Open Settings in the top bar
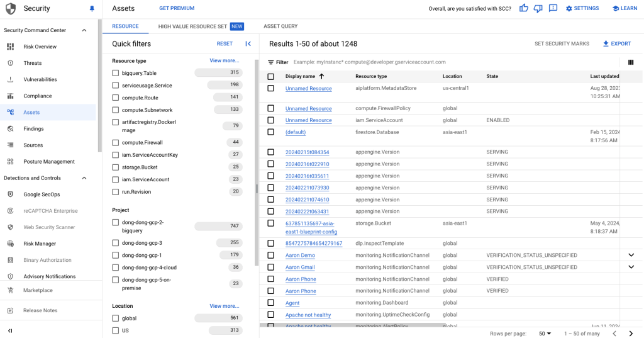 tap(582, 8)
